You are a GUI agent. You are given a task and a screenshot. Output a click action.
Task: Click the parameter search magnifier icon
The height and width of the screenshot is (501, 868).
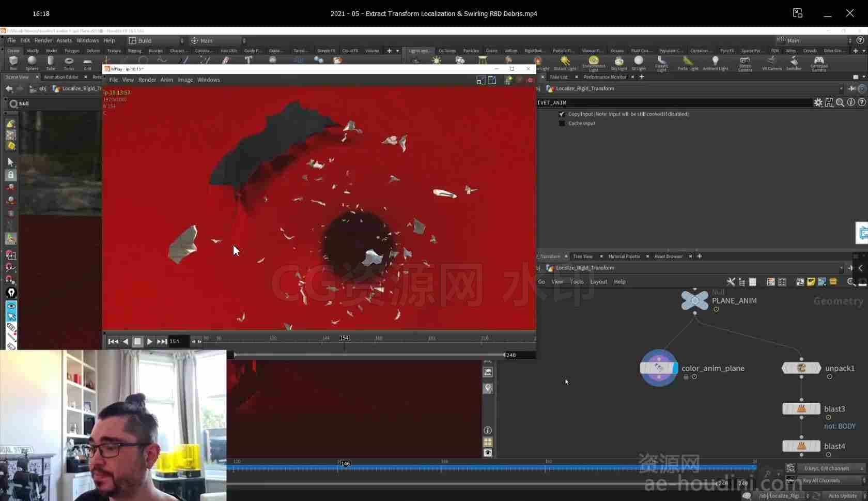[x=840, y=102]
